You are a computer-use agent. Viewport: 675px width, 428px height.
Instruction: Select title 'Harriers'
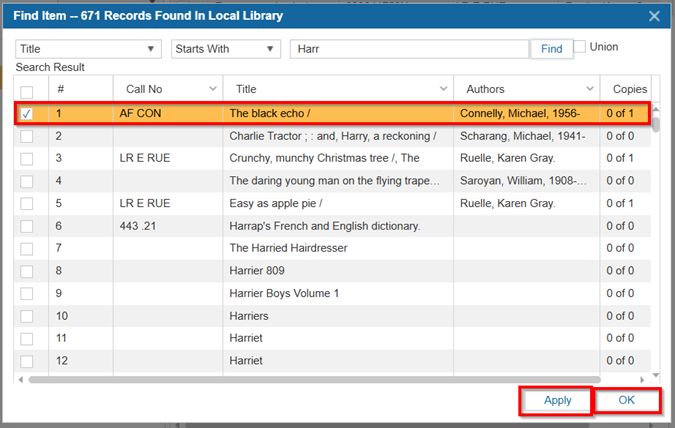click(x=249, y=316)
